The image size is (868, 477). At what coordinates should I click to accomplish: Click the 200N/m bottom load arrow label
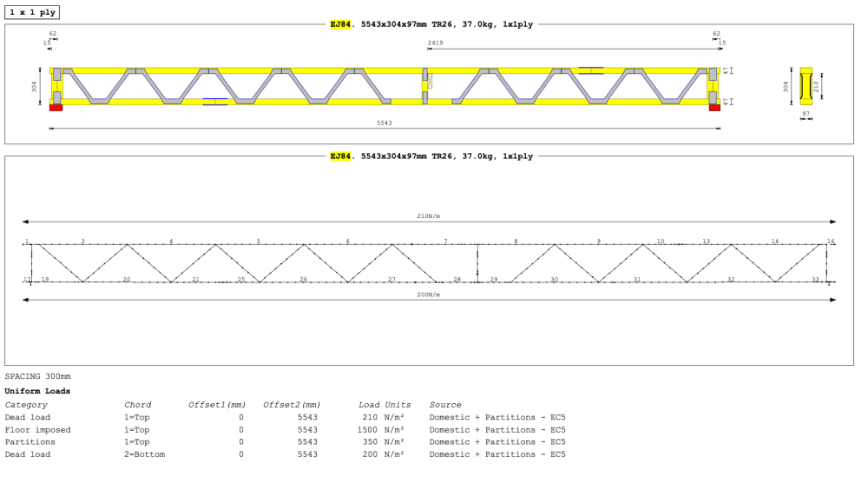coord(429,295)
